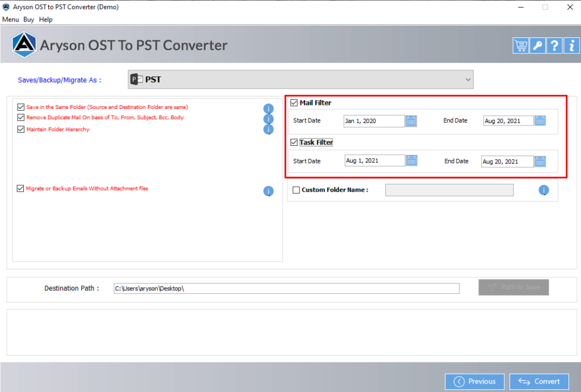The height and width of the screenshot is (392, 581).
Task: Click Task Filter End Date field
Action: [x=507, y=162]
